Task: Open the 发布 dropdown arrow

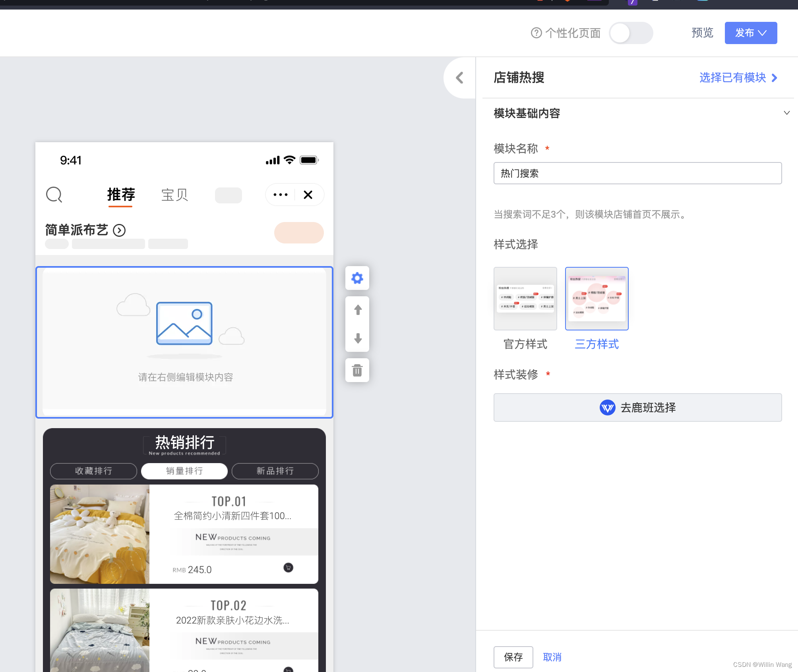Action: [x=762, y=33]
